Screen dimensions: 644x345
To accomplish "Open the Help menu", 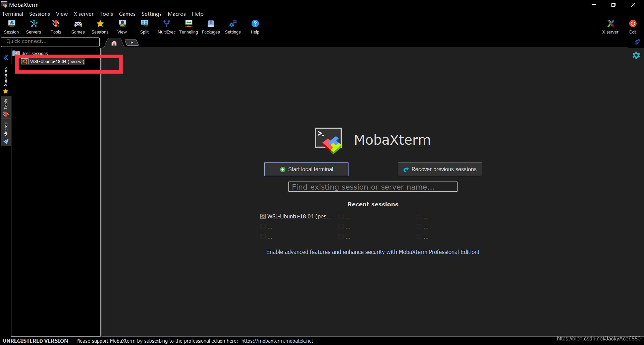I will pos(198,14).
